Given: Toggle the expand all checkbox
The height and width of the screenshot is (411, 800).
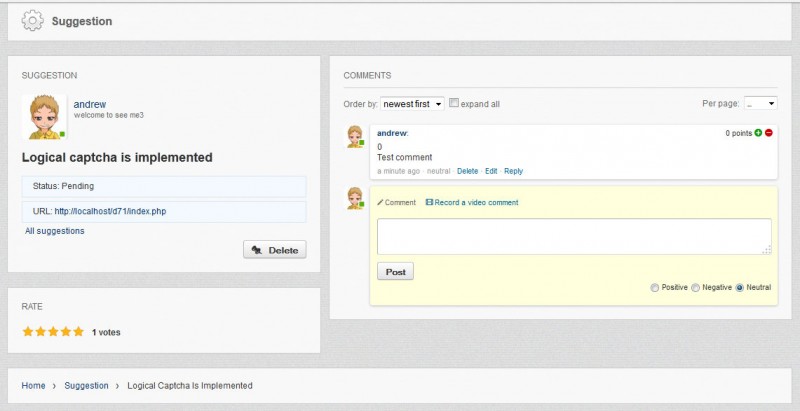Looking at the screenshot, I should pos(454,102).
